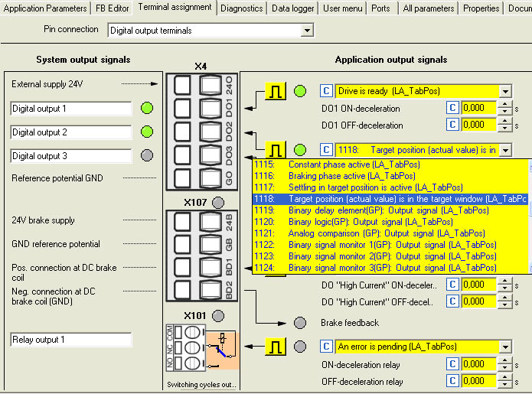Click the pulse signal icon beside relay error output
This screenshot has width=532, height=394.
point(276,347)
